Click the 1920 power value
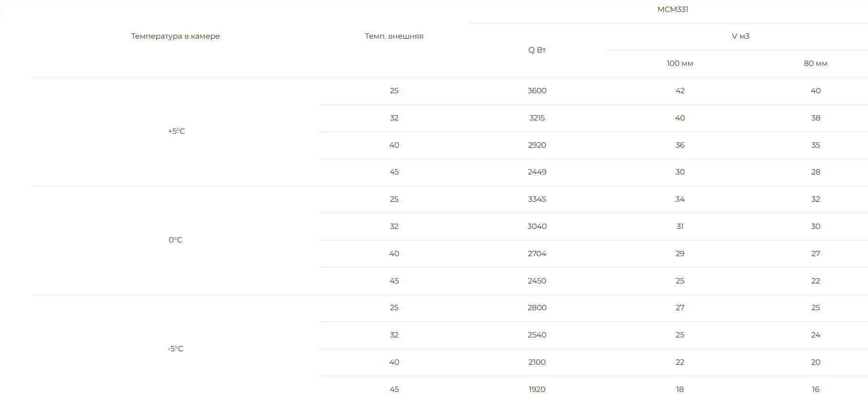 [x=537, y=390]
